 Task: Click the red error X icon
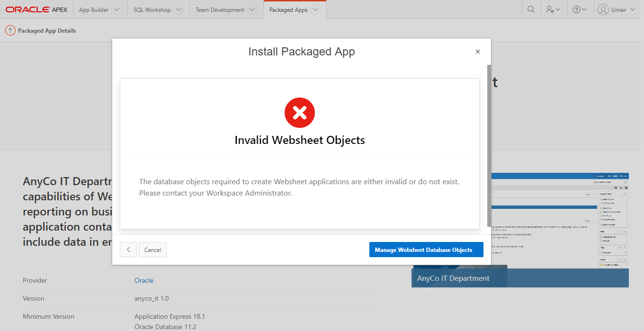300,113
